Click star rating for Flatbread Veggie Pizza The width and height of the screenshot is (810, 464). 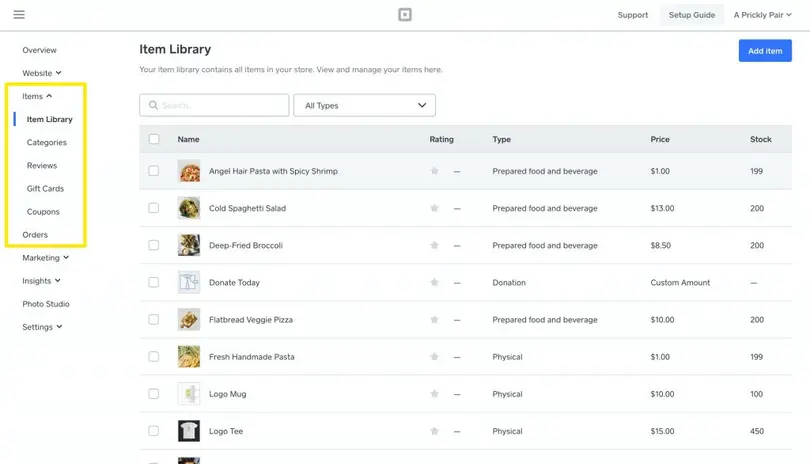(434, 320)
